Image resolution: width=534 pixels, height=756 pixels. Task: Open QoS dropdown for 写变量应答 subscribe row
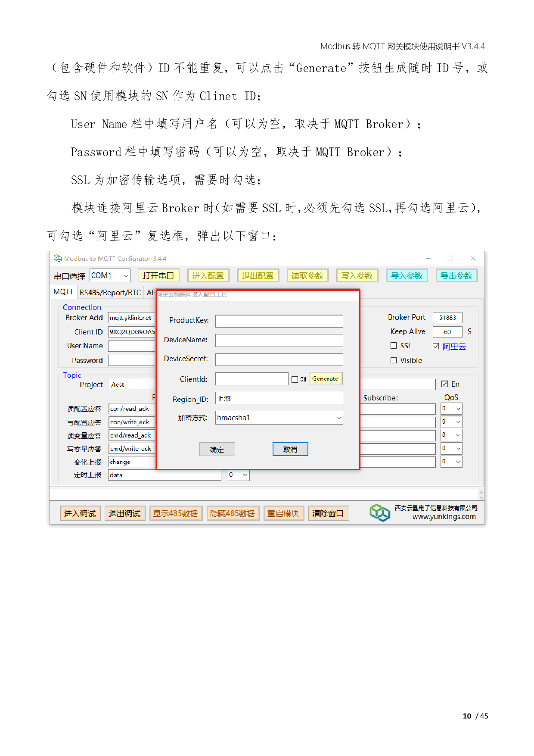(451, 448)
